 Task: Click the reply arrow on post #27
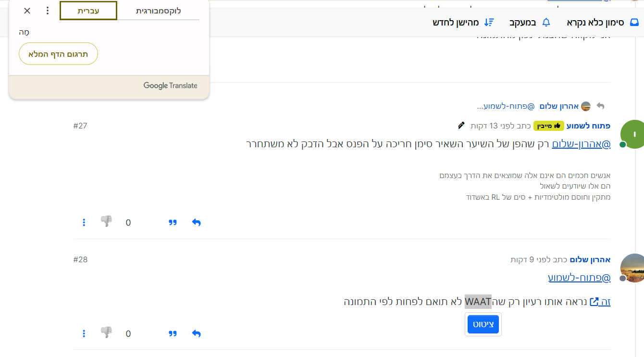196,222
